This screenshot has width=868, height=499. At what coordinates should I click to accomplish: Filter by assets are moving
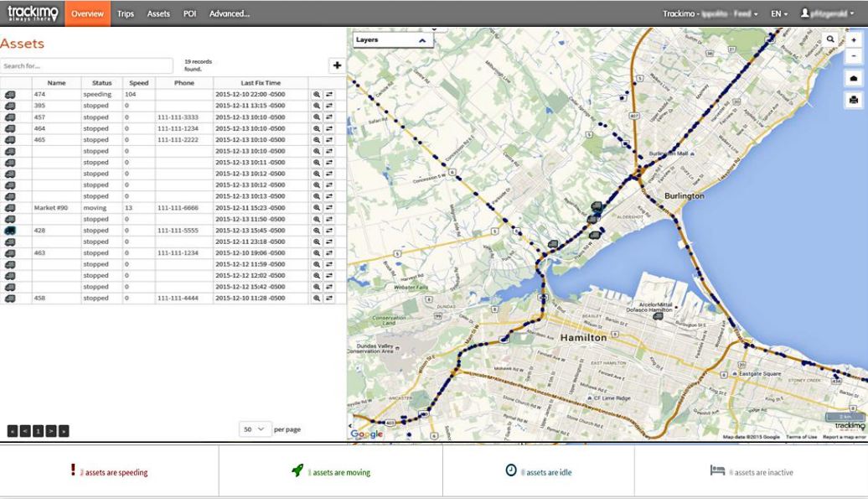coord(330,472)
